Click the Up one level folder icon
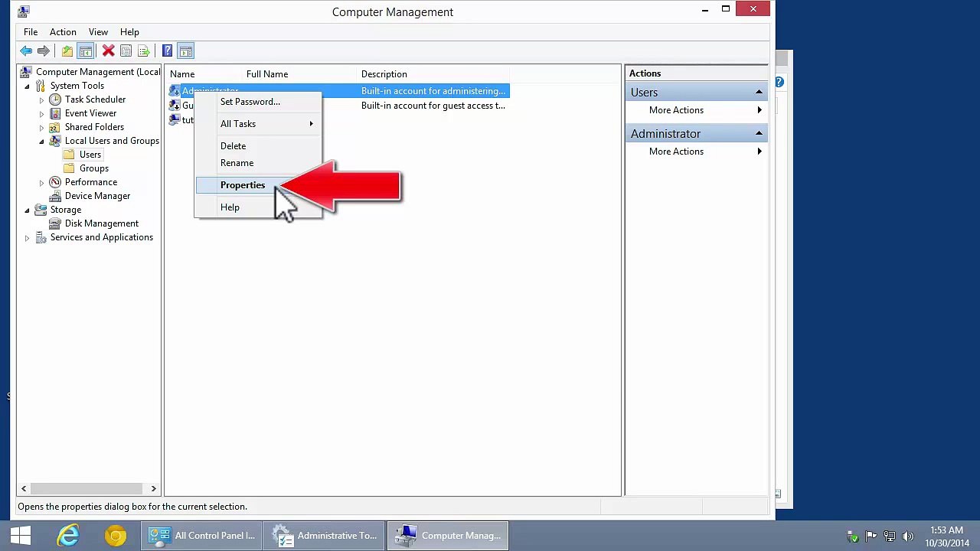Image resolution: width=980 pixels, height=551 pixels. pyautogui.click(x=67, y=51)
